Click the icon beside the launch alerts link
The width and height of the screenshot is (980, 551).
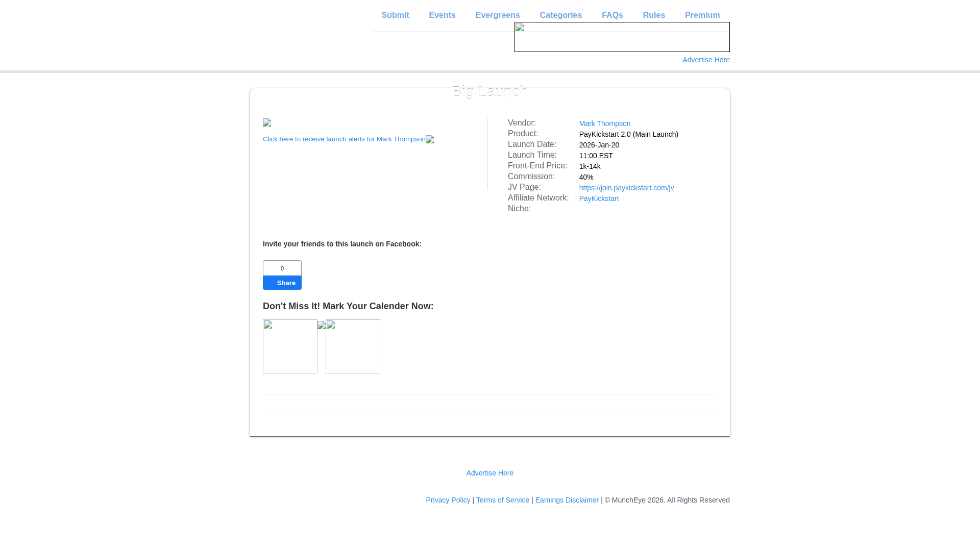[430, 140]
